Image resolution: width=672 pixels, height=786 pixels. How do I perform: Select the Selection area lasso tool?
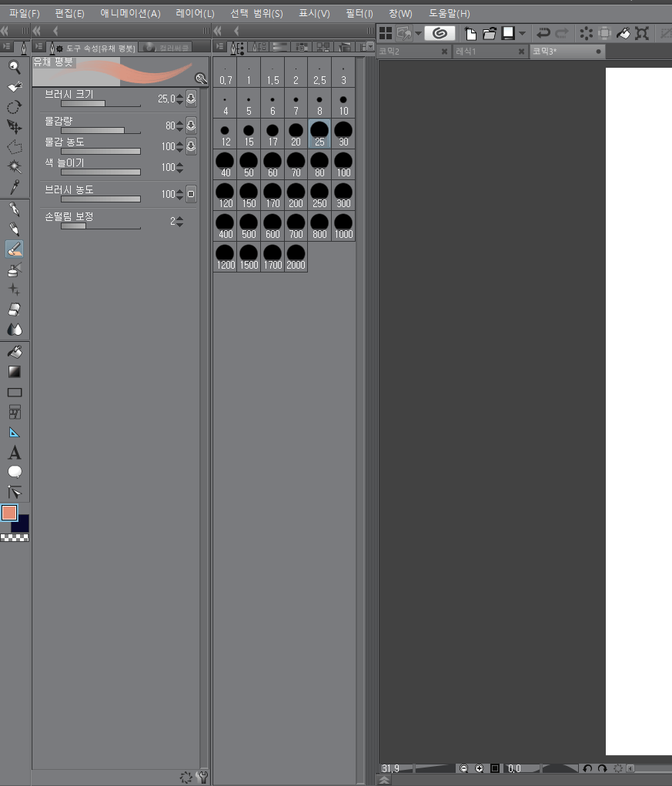point(14,147)
